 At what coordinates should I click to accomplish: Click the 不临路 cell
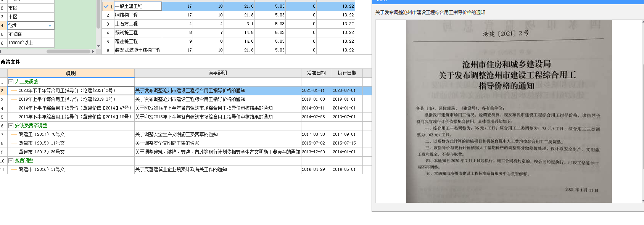coord(31,34)
